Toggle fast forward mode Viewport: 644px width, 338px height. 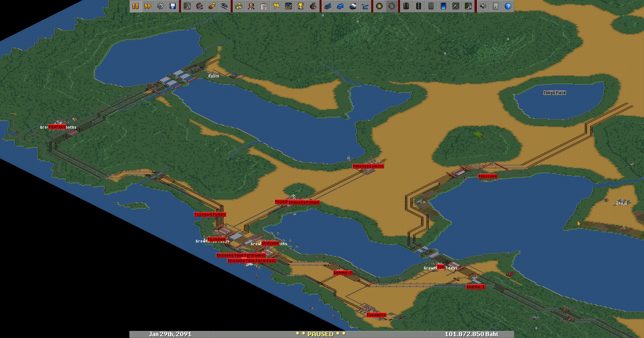(148, 6)
